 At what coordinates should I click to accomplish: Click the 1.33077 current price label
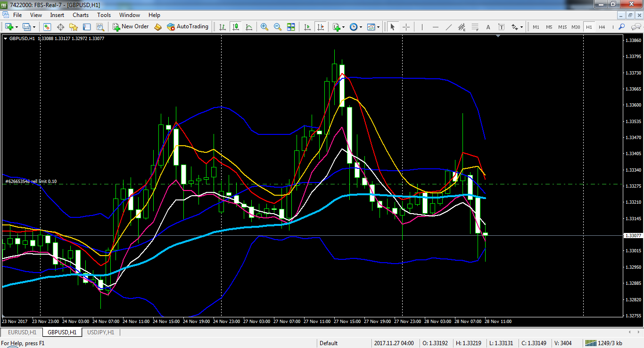tap(633, 235)
